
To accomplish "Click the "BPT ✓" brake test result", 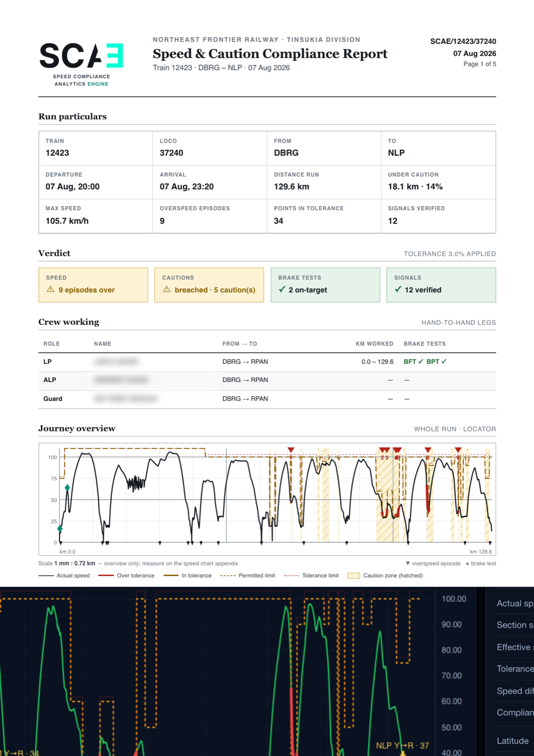I will point(436,362).
